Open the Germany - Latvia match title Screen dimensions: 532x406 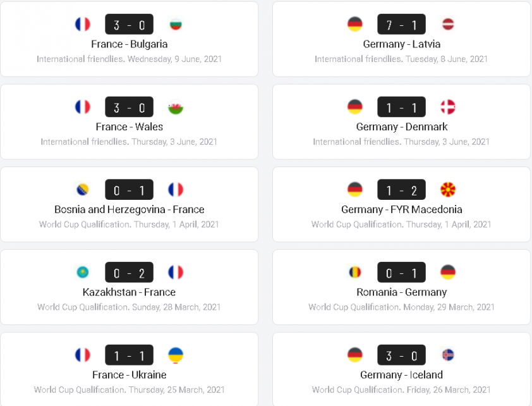(401, 44)
